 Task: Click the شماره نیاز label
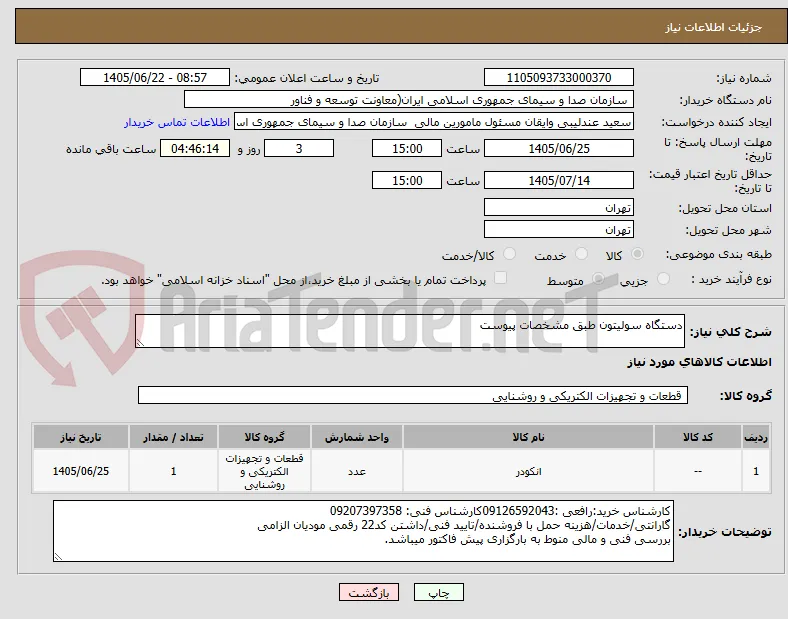744,78
